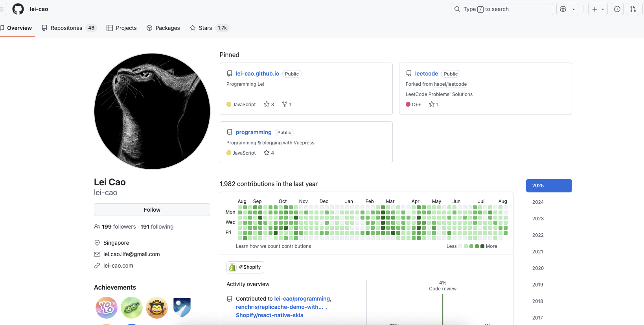Switch to the Overview tab

point(17,28)
